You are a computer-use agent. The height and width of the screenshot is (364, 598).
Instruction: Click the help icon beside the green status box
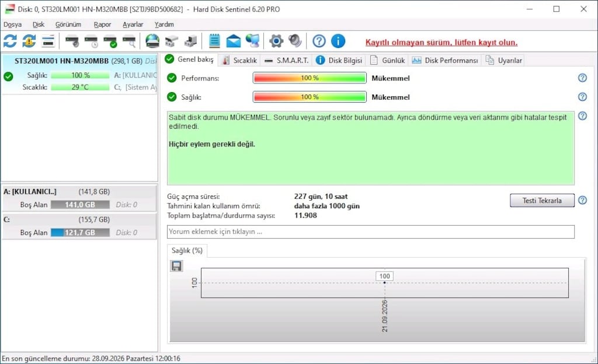[582, 116]
